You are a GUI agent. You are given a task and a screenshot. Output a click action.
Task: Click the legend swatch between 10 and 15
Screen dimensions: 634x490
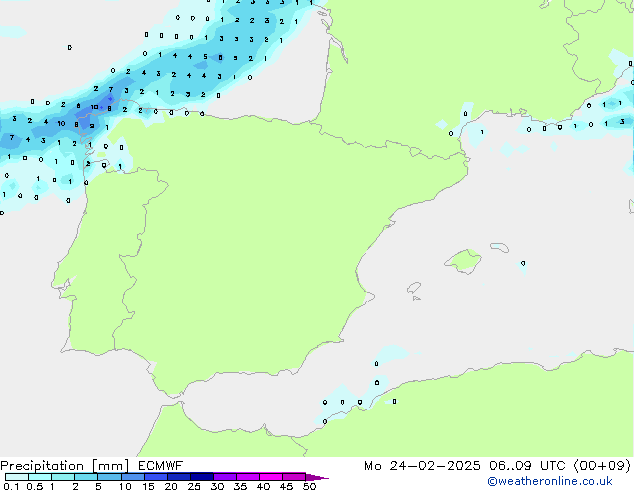[x=132, y=477]
